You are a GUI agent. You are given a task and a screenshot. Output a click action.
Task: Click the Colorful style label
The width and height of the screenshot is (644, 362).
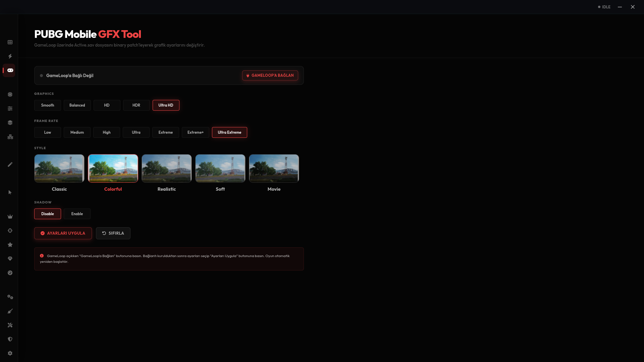click(113, 189)
